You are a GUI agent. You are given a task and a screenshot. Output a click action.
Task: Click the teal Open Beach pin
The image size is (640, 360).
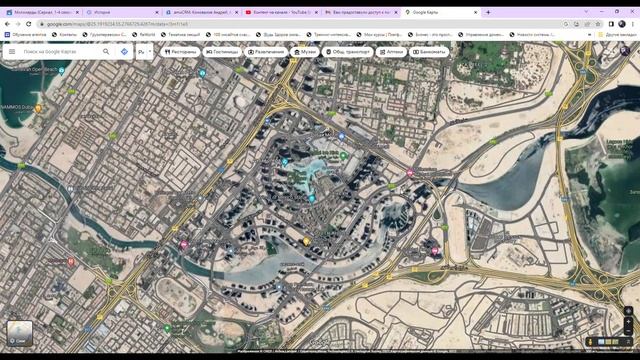point(61,71)
